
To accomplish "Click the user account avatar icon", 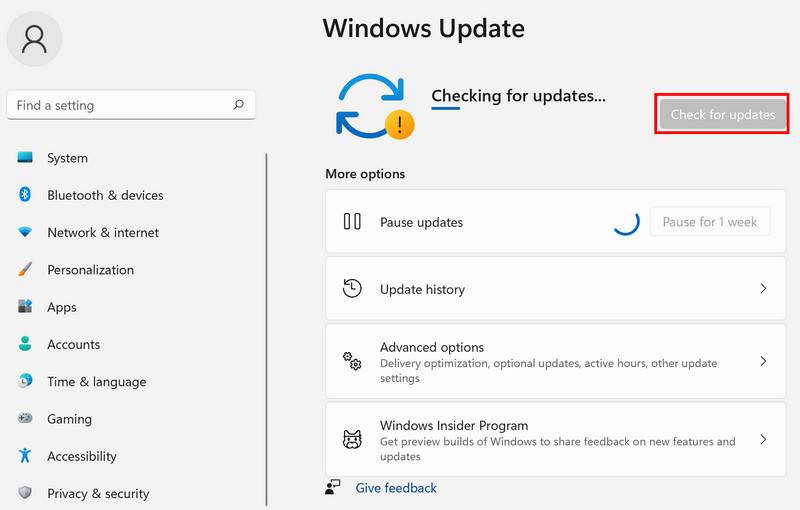I will (x=34, y=39).
